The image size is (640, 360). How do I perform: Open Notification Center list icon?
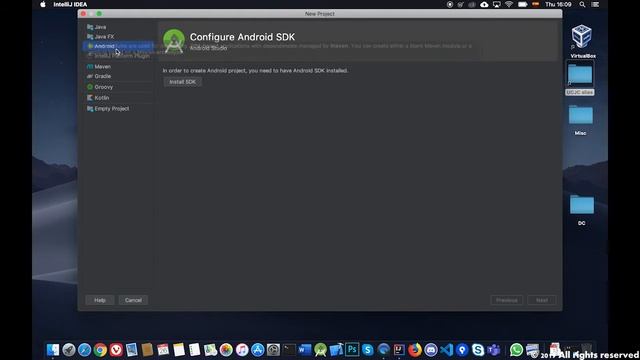tap(596, 4)
